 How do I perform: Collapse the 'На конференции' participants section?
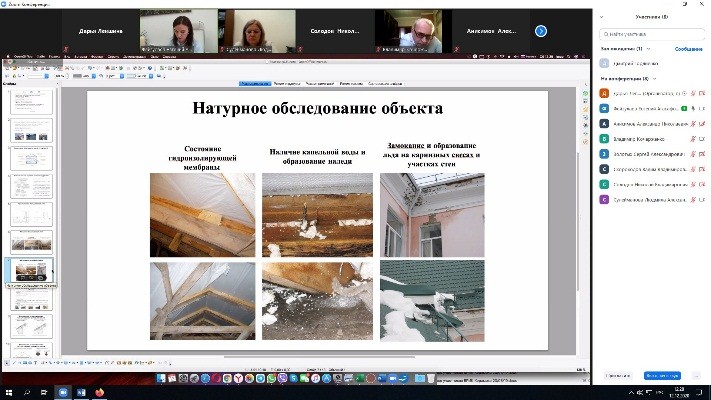tap(654, 79)
